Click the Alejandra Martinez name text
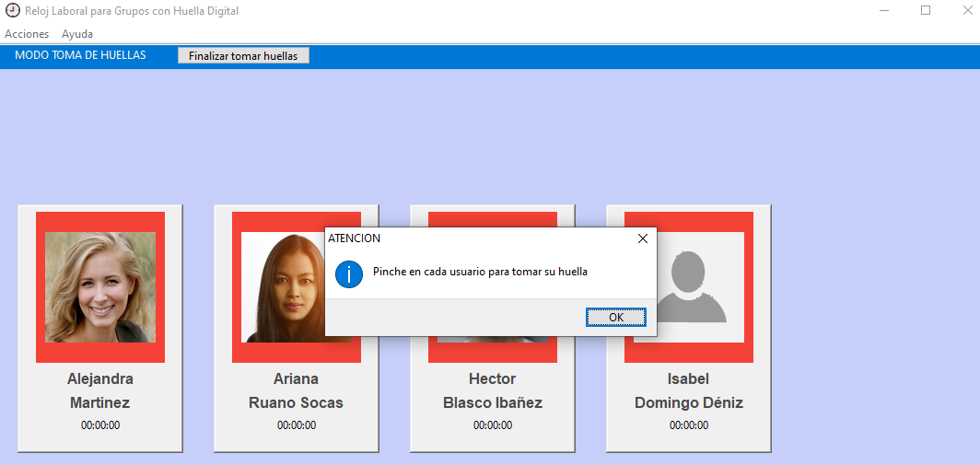The image size is (980, 465). point(100,390)
